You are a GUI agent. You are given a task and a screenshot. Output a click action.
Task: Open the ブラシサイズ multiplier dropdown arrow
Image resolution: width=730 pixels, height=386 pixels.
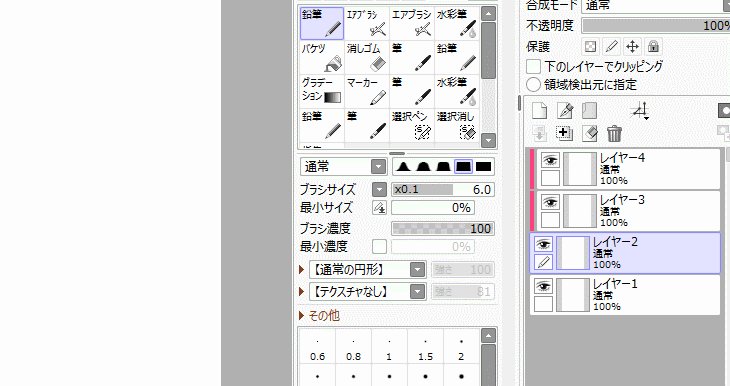click(x=379, y=190)
